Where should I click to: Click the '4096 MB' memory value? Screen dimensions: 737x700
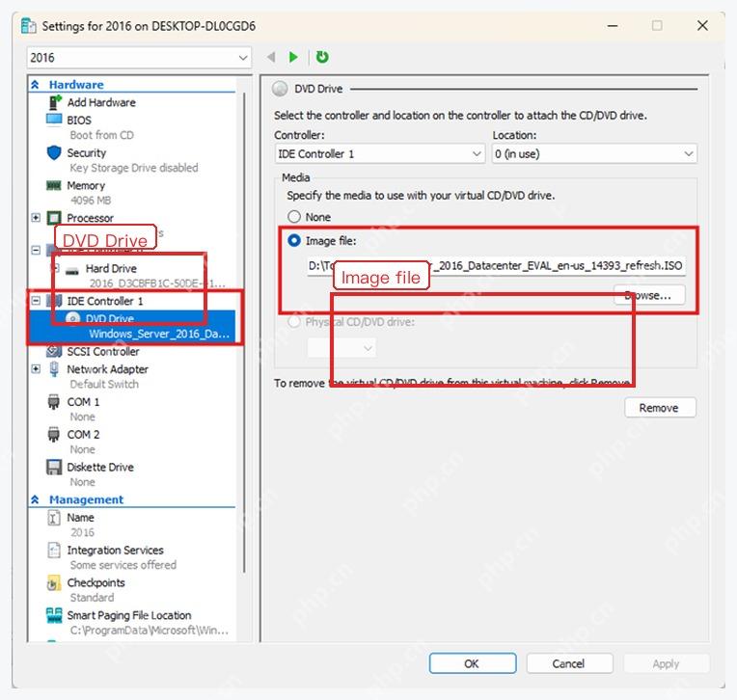(x=91, y=201)
